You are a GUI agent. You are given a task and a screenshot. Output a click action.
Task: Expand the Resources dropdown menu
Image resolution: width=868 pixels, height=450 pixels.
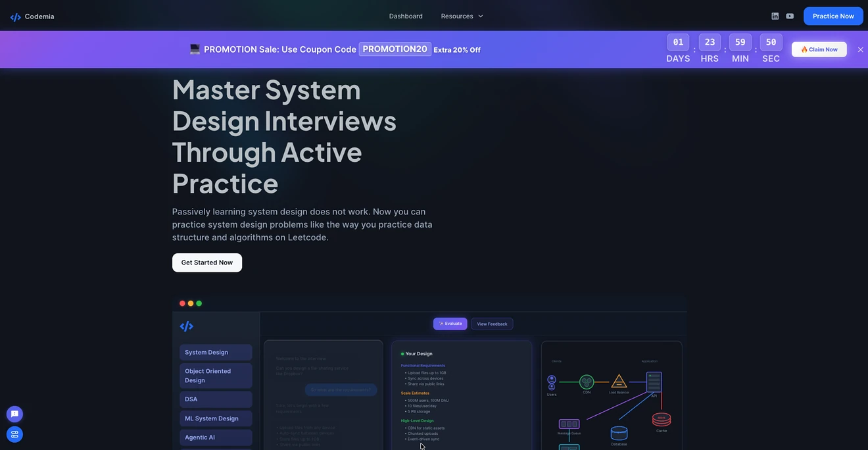[462, 16]
